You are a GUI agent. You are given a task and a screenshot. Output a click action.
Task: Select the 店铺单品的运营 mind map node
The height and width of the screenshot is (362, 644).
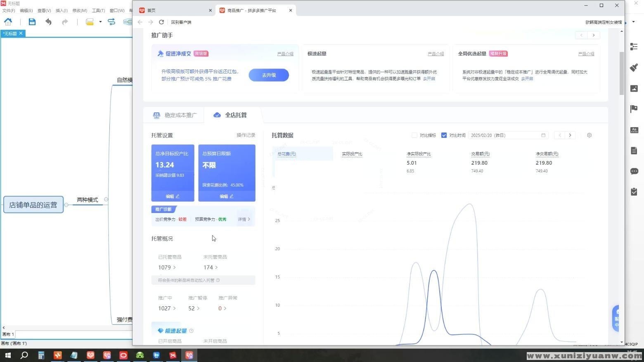33,205
